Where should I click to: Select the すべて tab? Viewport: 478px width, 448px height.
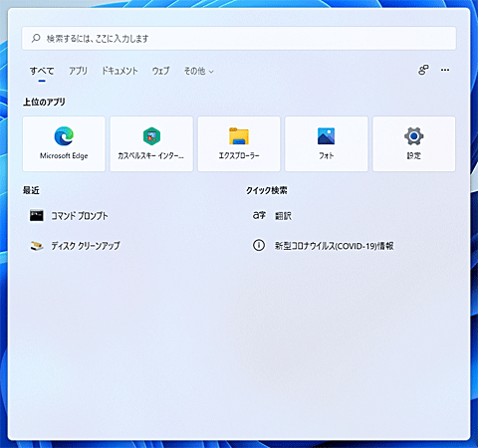(42, 71)
